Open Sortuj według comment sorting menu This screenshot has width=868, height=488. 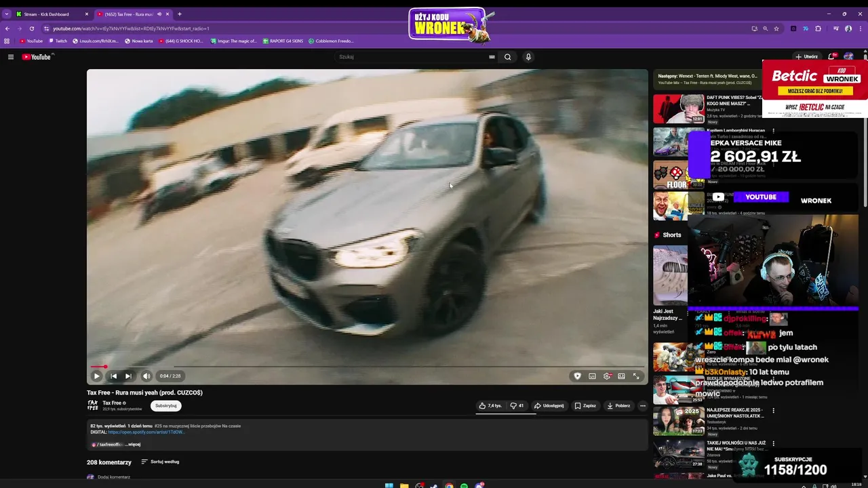coord(160,462)
